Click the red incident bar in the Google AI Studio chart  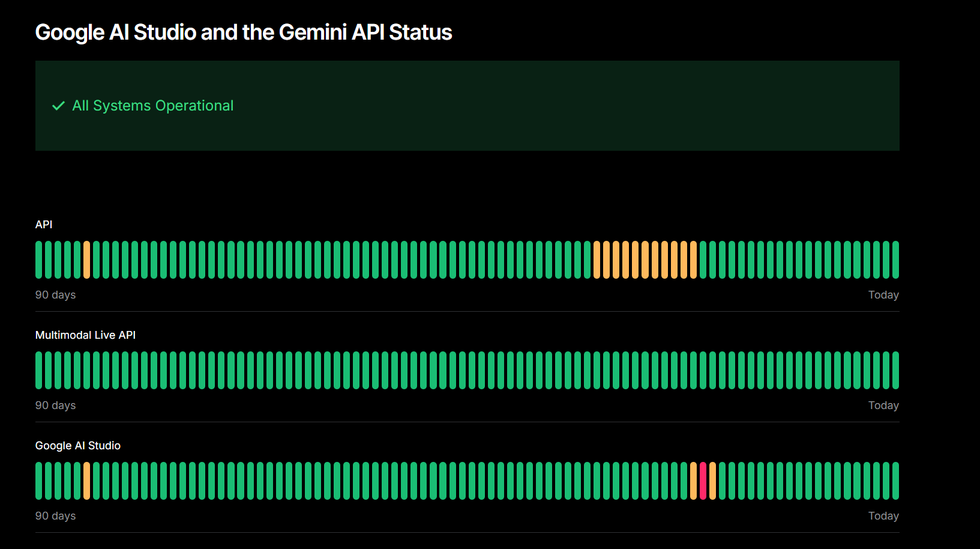coord(703,480)
